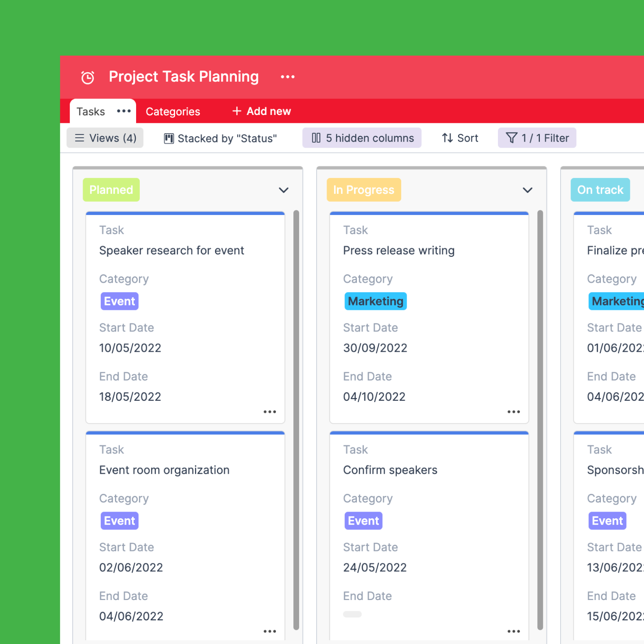Image resolution: width=644 pixels, height=644 pixels.
Task: Click the Filter funnel icon
Action: (x=511, y=138)
